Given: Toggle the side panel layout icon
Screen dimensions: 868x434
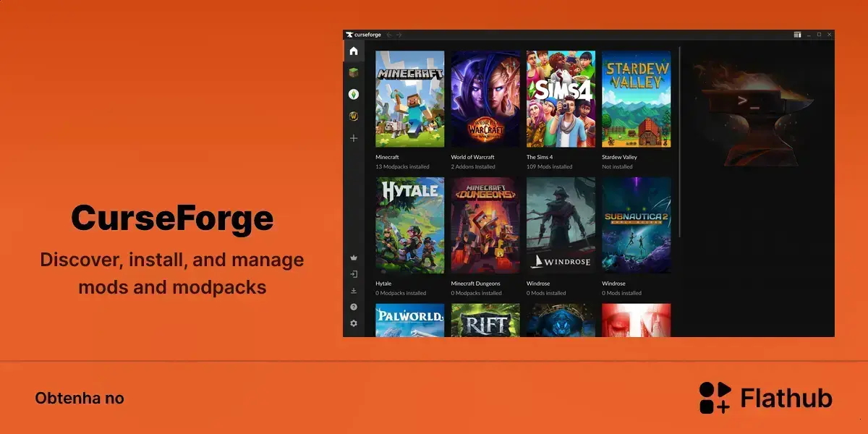Looking at the screenshot, I should [x=797, y=35].
